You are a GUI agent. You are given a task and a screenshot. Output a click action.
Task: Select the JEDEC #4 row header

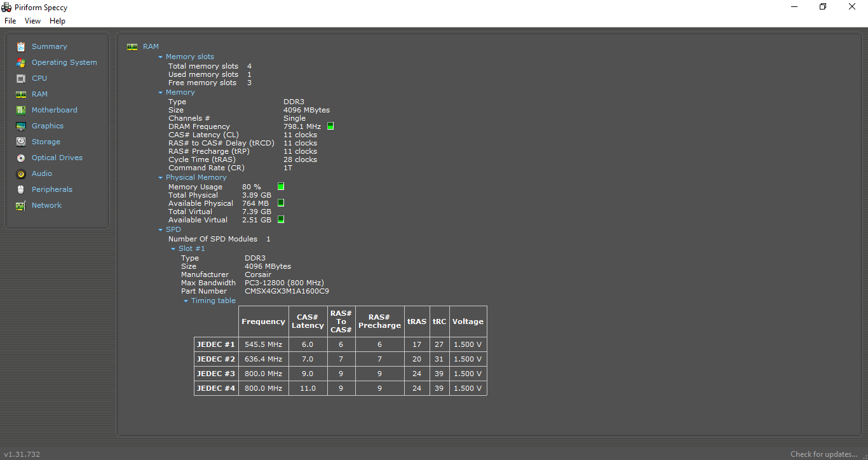click(x=216, y=388)
